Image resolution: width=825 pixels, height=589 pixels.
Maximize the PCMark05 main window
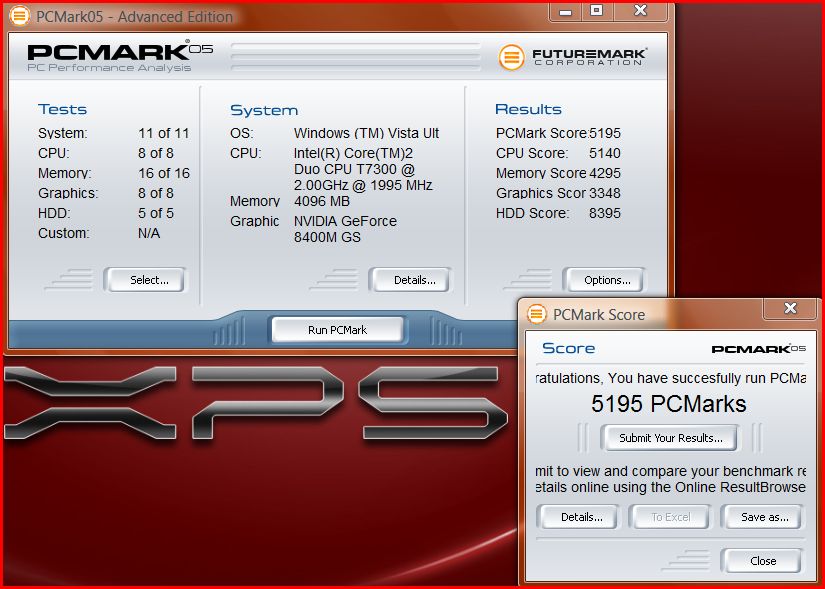pos(596,11)
